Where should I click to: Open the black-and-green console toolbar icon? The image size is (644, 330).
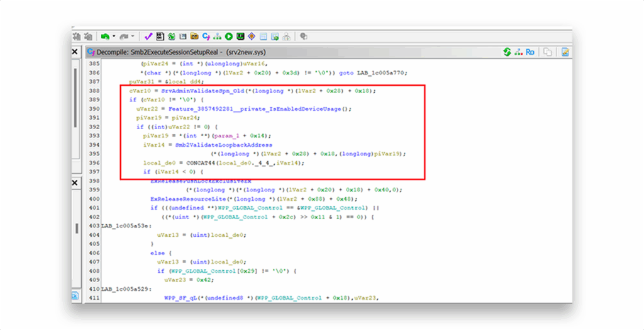click(240, 37)
